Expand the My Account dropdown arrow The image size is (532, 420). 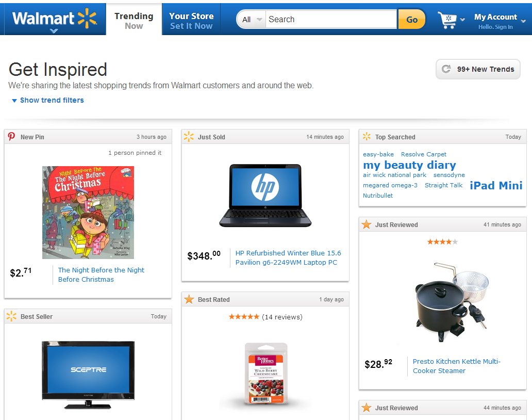(x=523, y=21)
